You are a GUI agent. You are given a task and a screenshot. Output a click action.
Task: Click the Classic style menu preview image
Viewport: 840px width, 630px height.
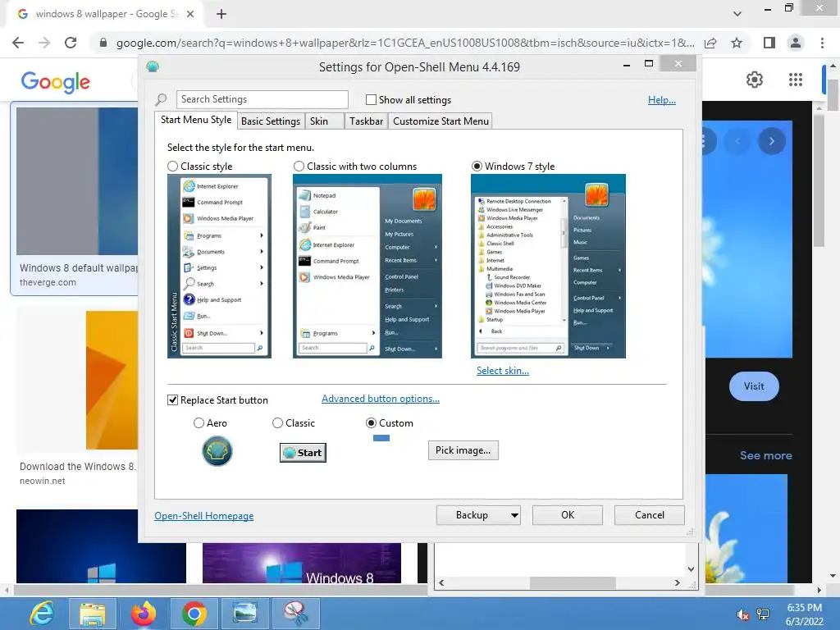coord(219,267)
